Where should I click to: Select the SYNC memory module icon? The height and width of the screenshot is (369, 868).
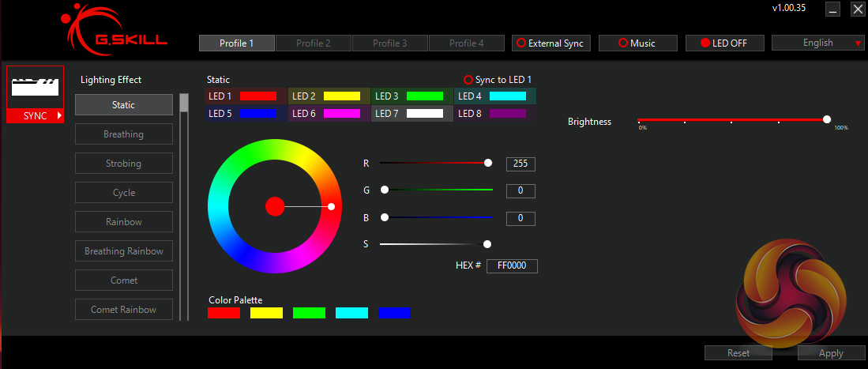35,94
